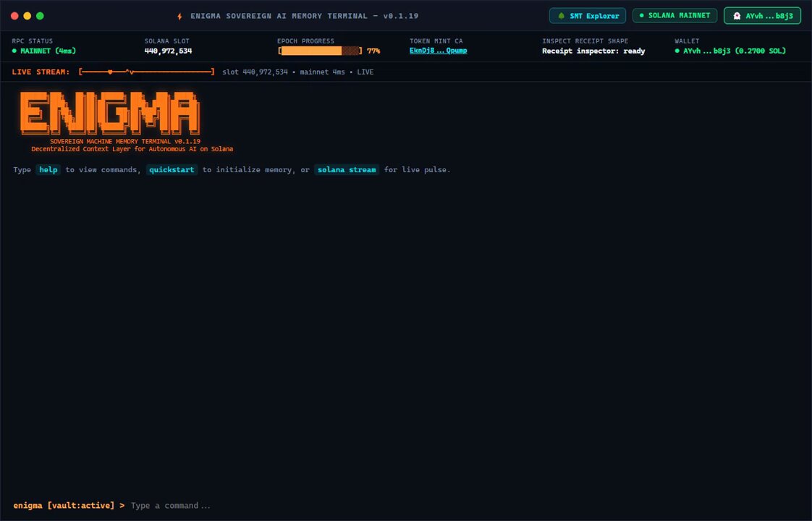This screenshot has width=812, height=521.
Task: Click the green dot beside wallet balance
Action: (x=677, y=51)
